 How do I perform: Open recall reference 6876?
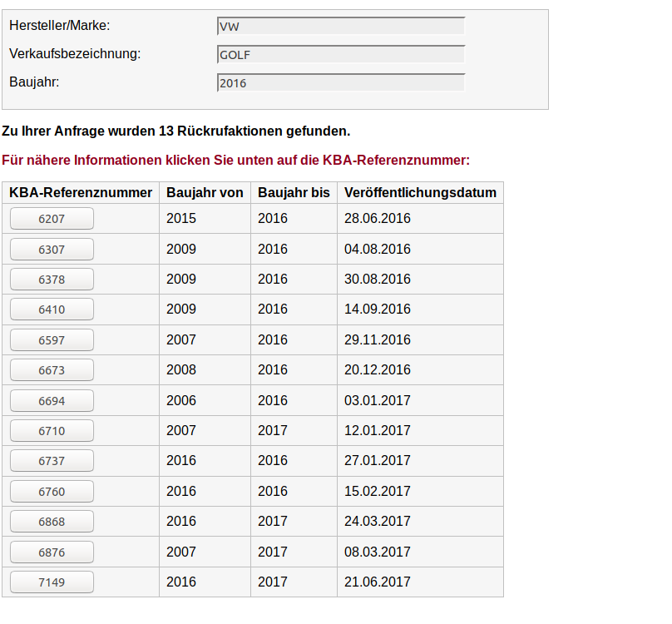pos(52,552)
